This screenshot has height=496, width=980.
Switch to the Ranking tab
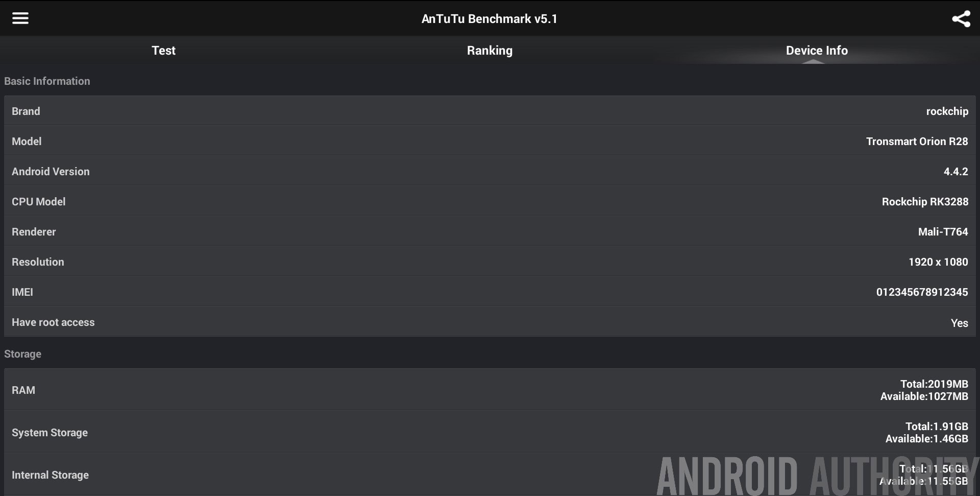489,50
